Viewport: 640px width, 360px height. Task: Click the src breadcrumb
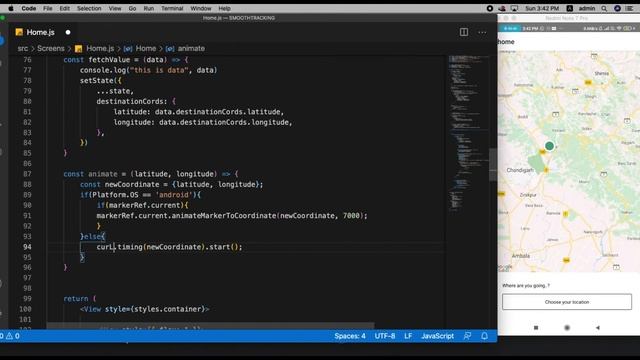pos(23,49)
